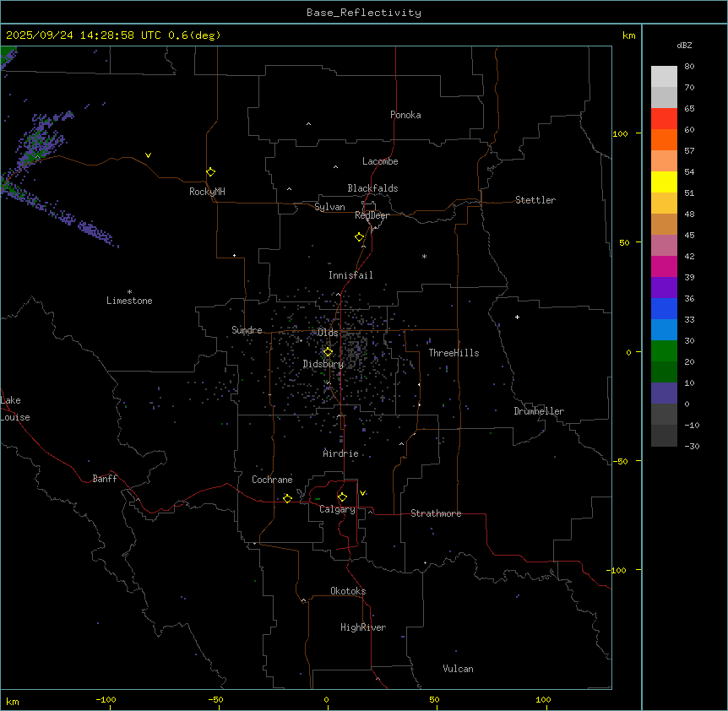Click the asterisk marker east of Innisfail

(x=424, y=256)
